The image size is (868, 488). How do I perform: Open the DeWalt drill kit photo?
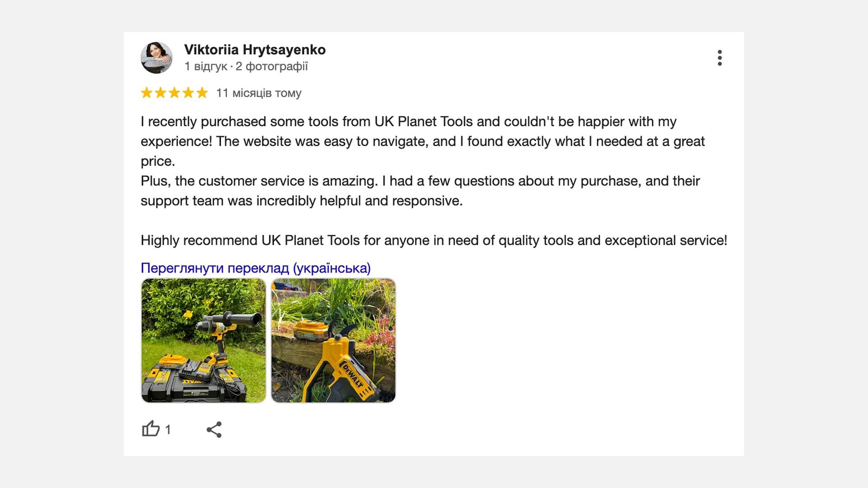[x=203, y=340]
